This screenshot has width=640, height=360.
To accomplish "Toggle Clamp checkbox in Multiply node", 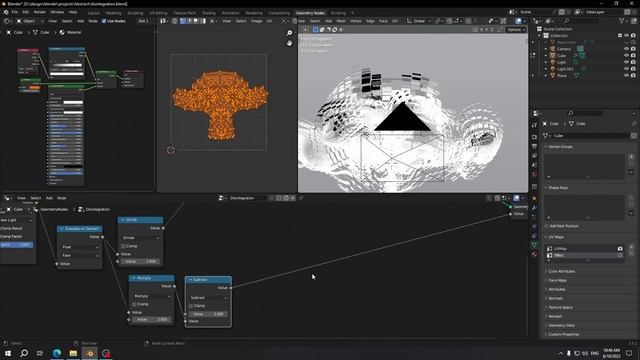I will point(134,304).
